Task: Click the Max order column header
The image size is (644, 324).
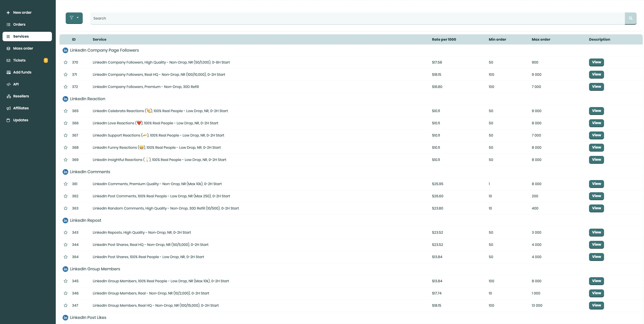Action: click(541, 39)
